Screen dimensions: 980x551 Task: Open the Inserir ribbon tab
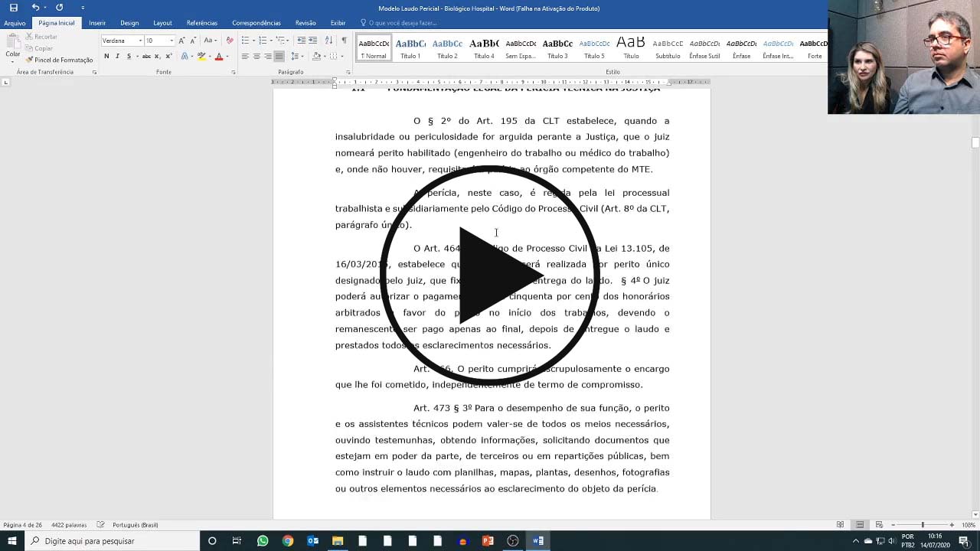[97, 23]
